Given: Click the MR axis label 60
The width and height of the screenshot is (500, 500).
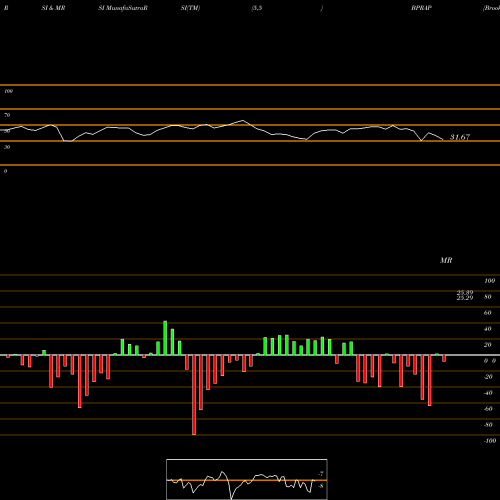Looking at the screenshot, I should point(487,313).
